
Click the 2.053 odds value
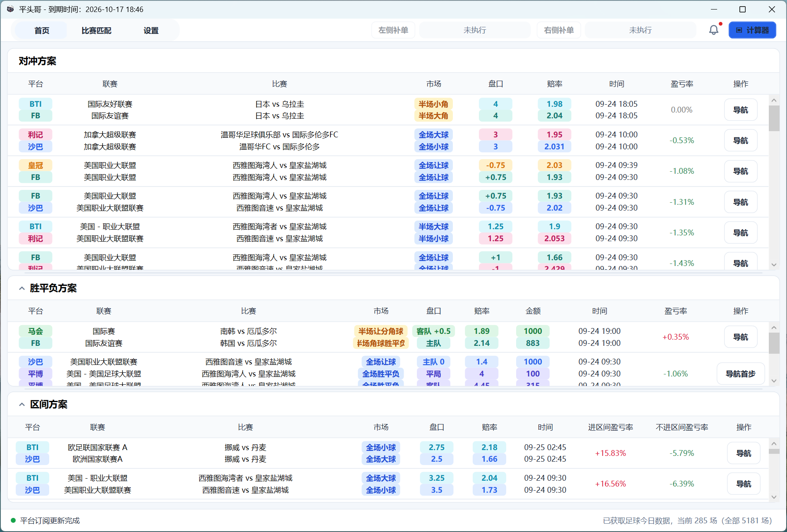(x=555, y=239)
